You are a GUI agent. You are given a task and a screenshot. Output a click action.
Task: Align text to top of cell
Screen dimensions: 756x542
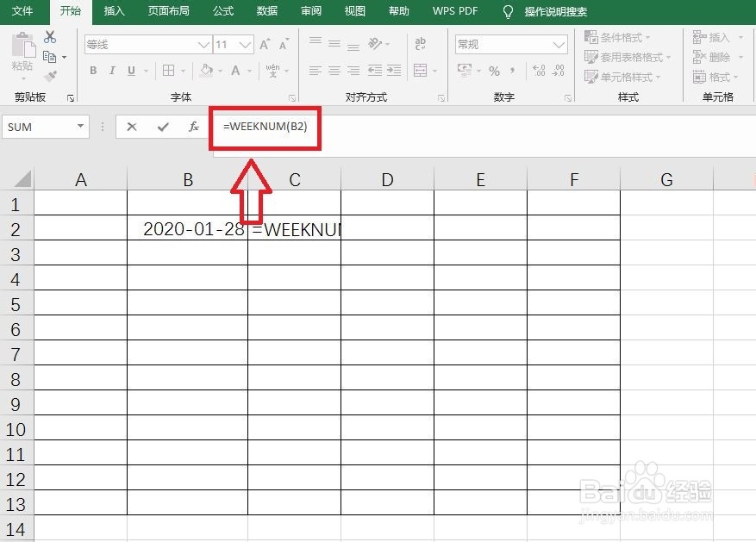click(316, 42)
